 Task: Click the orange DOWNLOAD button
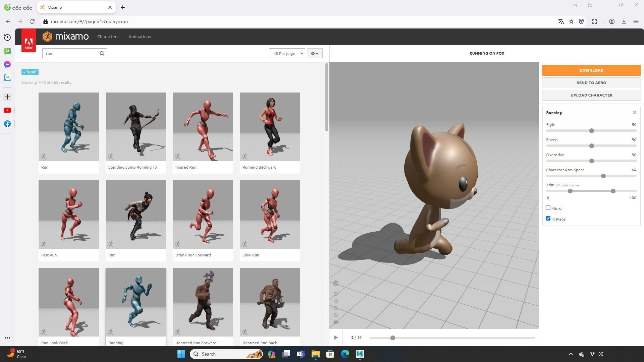591,70
